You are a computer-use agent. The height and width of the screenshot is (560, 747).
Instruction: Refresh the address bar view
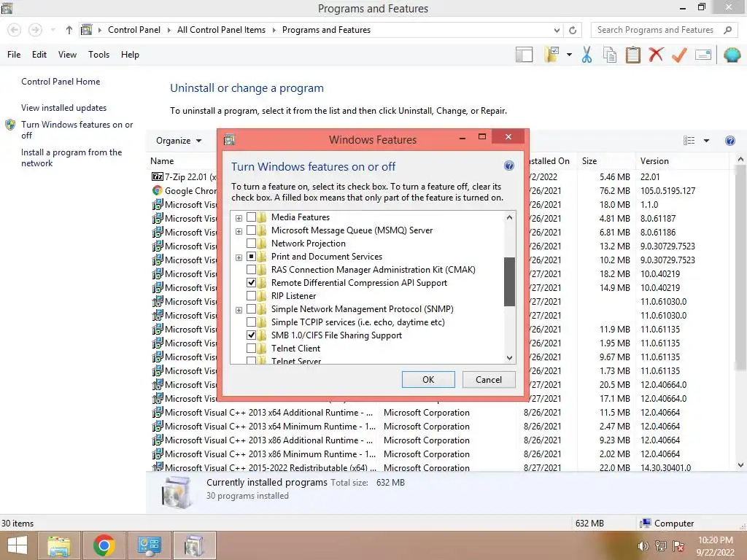pos(573,30)
